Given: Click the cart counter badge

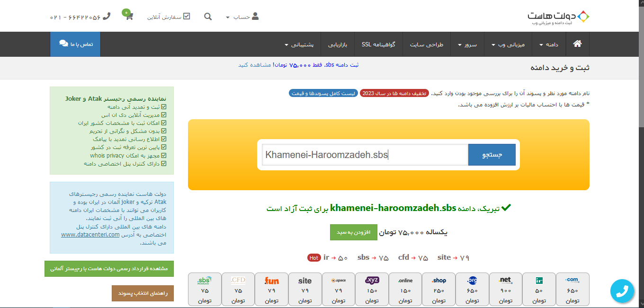Looking at the screenshot, I should pos(126,12).
